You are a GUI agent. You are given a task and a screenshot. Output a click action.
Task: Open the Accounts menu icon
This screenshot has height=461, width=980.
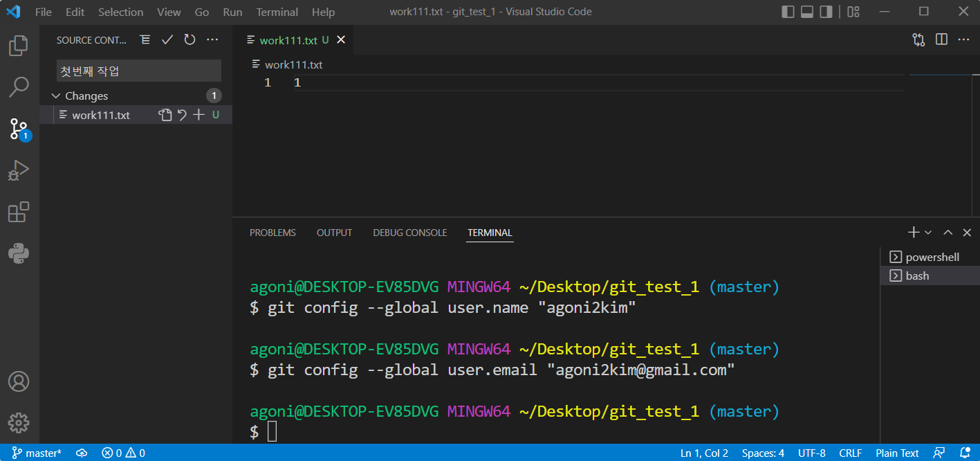[x=19, y=381]
